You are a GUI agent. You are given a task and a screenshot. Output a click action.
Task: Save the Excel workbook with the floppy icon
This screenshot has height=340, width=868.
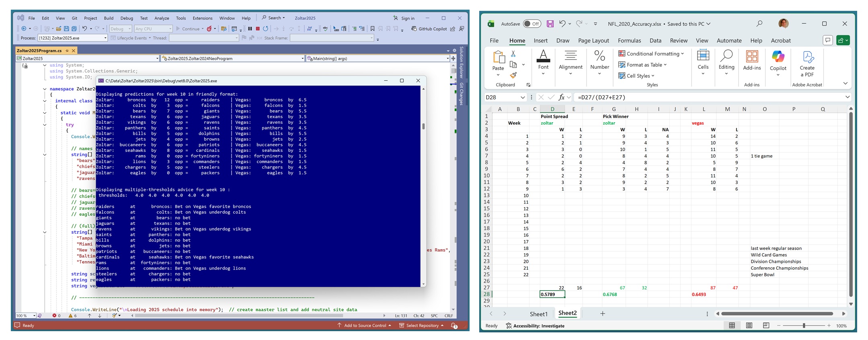(x=550, y=24)
